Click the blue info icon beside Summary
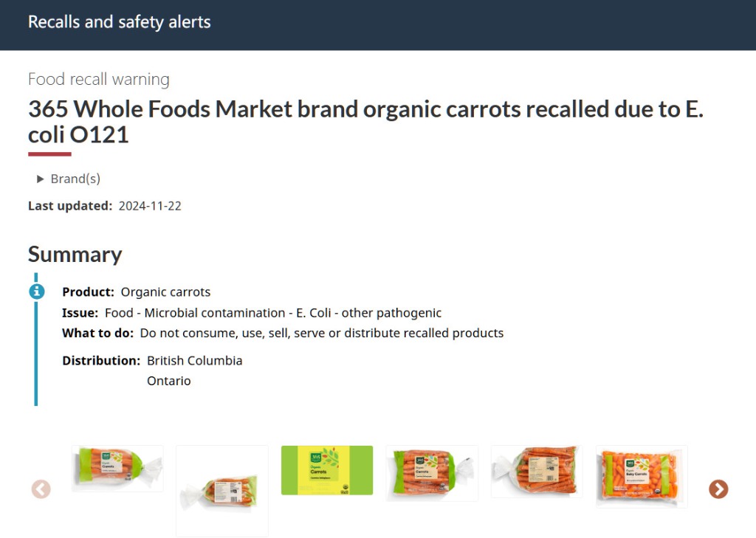The image size is (756, 538). tap(36, 292)
